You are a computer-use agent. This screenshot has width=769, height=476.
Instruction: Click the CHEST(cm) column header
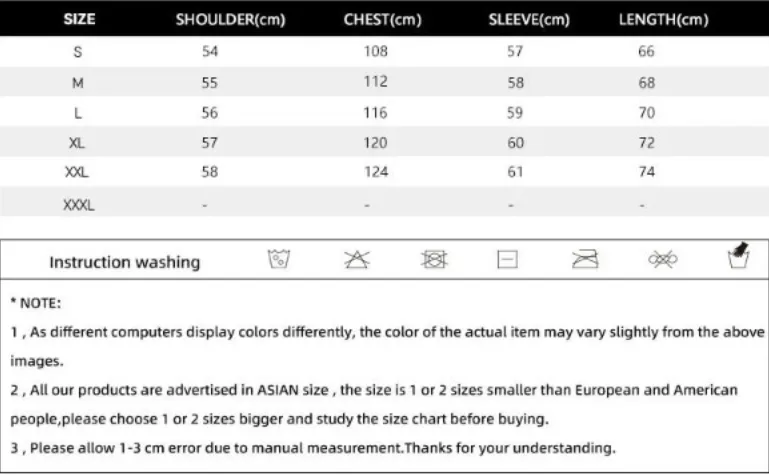[383, 20]
